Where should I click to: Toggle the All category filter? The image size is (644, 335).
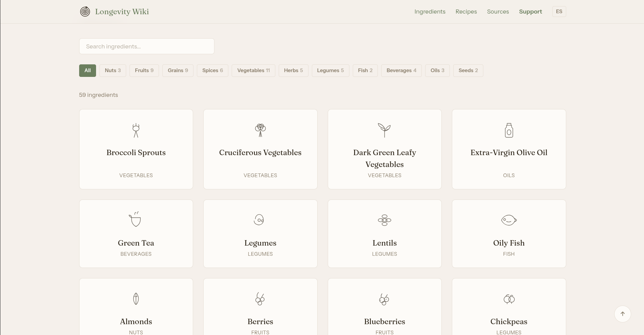click(x=88, y=70)
